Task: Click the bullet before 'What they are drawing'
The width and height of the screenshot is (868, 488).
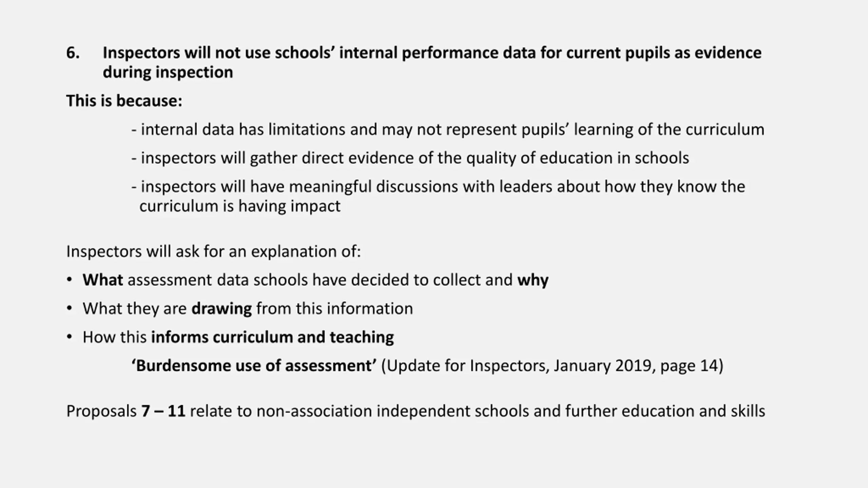Action: [70, 308]
